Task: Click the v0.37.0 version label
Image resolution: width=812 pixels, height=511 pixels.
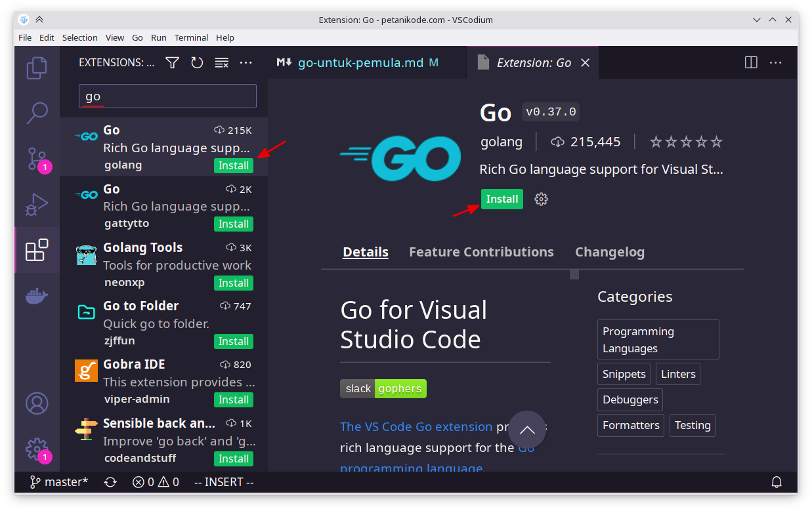Action: pyautogui.click(x=551, y=112)
